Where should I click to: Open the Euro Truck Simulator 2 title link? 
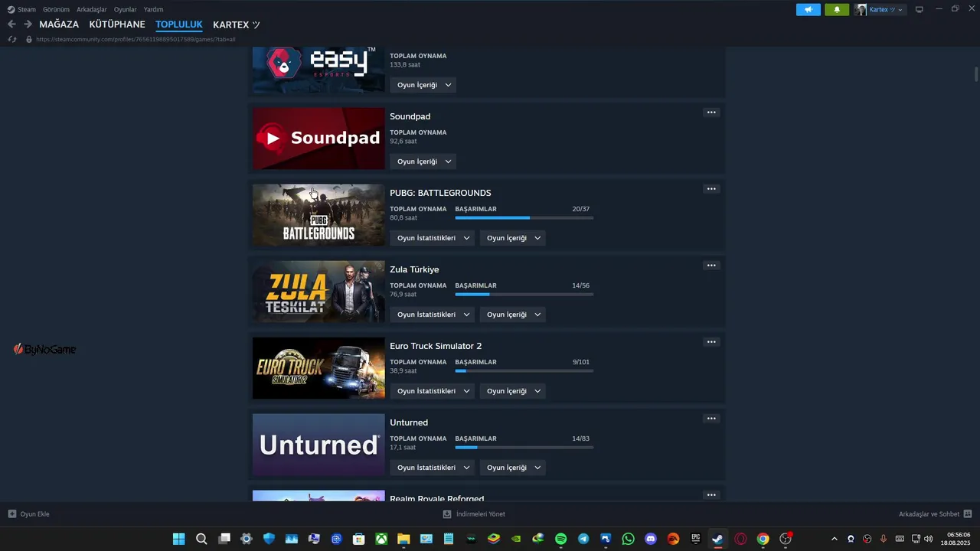coord(436,346)
